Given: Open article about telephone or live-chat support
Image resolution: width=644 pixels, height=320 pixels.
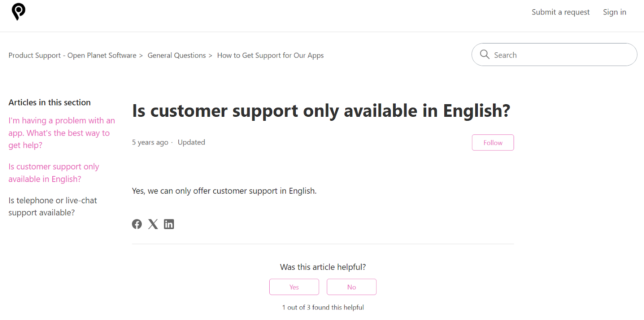Looking at the screenshot, I should [53, 206].
